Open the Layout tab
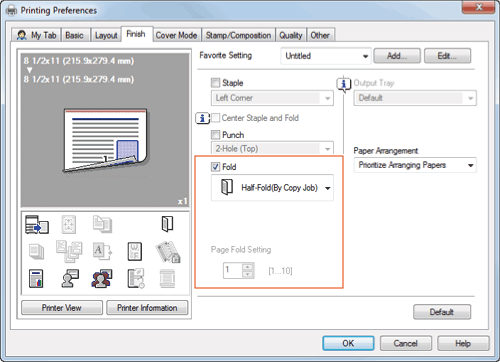500x362 pixels. click(x=106, y=35)
